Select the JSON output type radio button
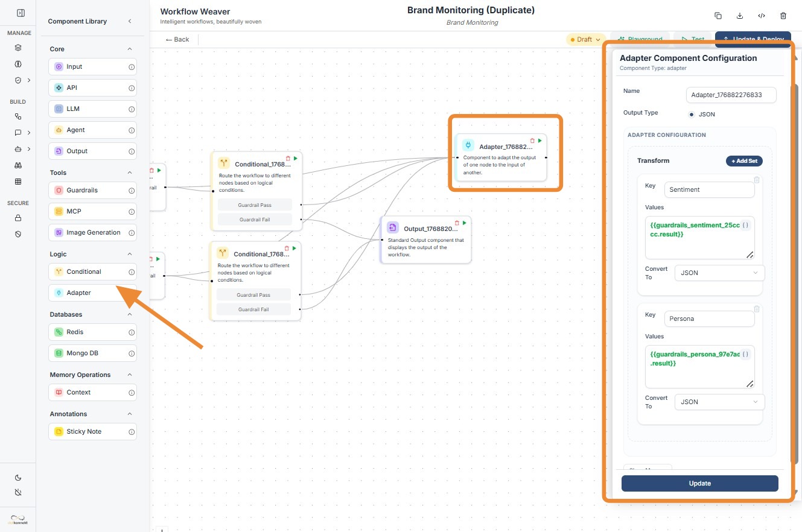This screenshot has height=532, width=802. tap(692, 114)
